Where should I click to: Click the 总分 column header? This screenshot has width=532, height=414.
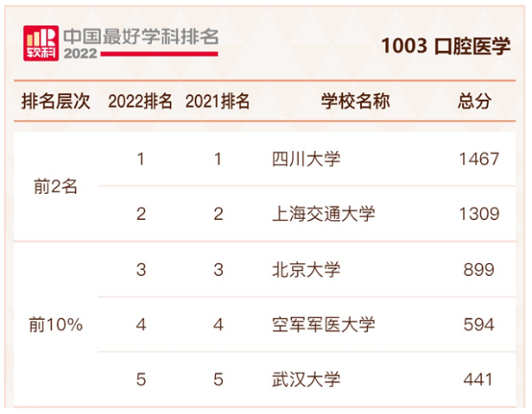474,102
